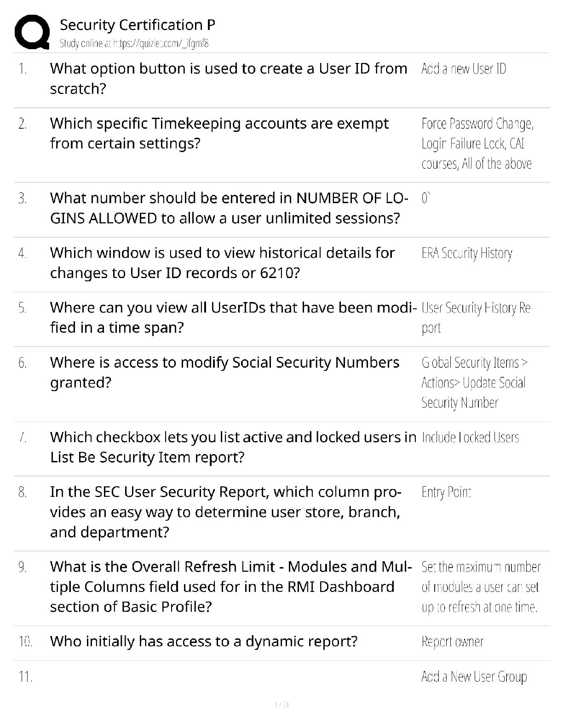Click the 'Global Security Items' answer text

[474, 363]
